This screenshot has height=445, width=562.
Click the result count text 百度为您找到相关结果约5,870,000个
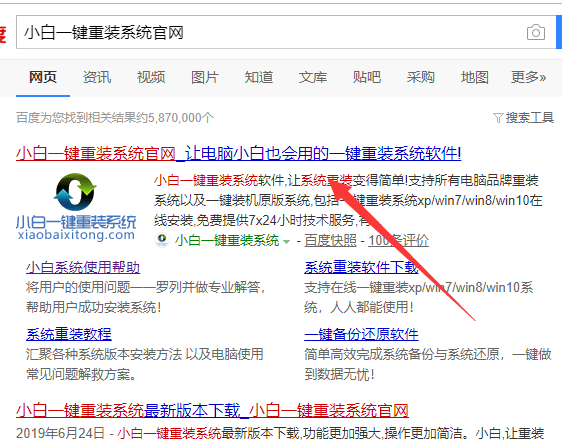point(115,118)
